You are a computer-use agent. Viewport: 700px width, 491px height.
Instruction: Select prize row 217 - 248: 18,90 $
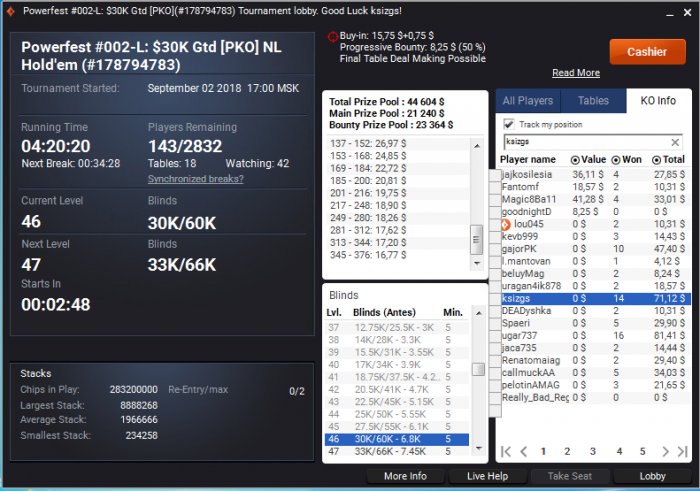coord(397,206)
